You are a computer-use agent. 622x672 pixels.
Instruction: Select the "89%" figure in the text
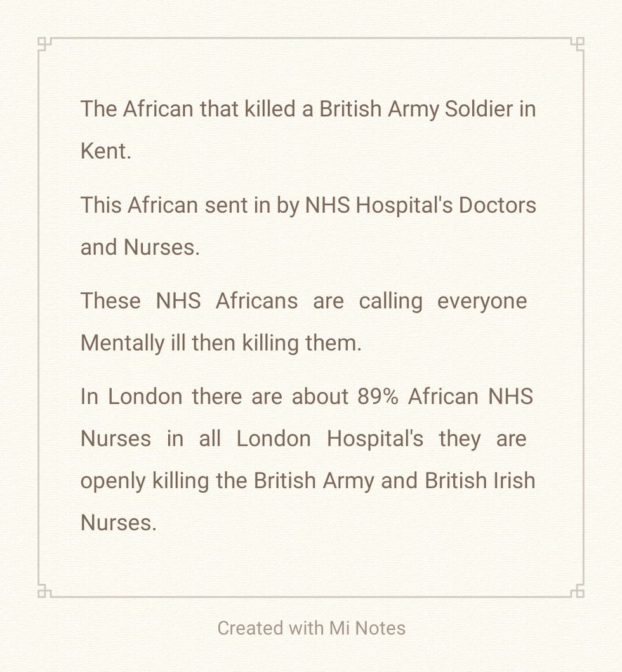(378, 396)
